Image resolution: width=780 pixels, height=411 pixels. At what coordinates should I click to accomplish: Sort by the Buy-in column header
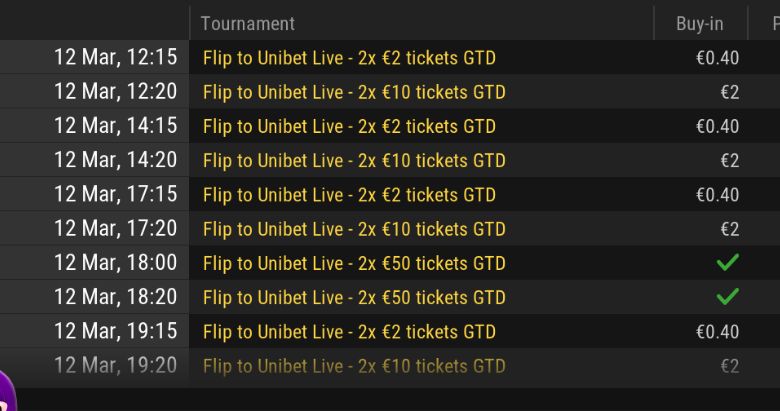coord(699,23)
